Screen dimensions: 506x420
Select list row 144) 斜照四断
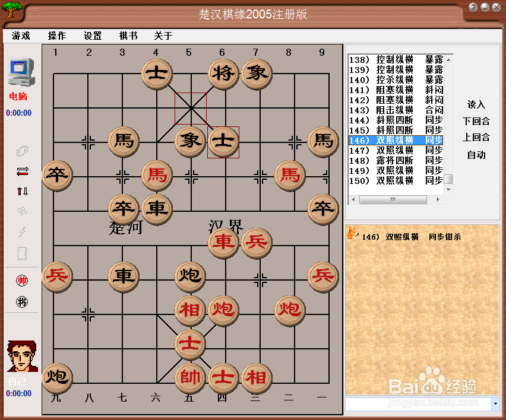(x=396, y=120)
